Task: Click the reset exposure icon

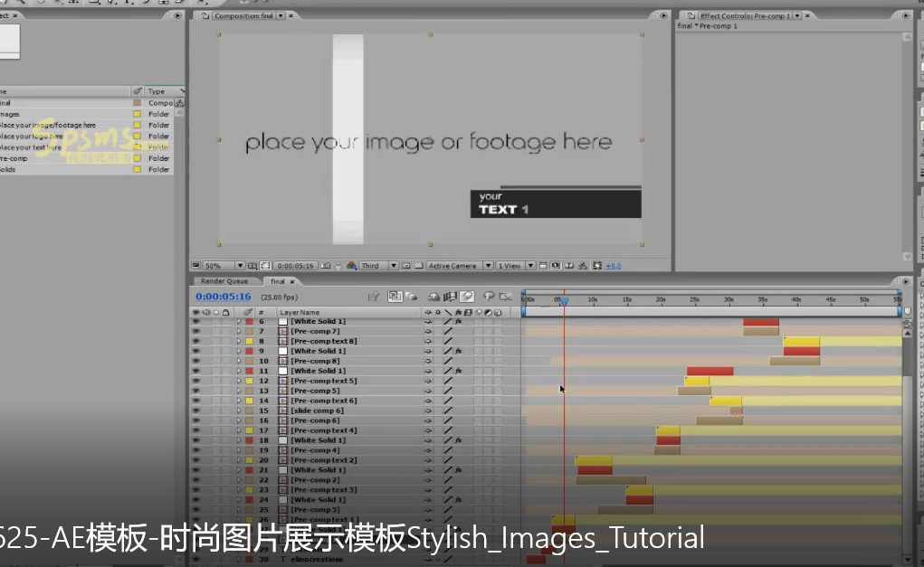Action: point(597,266)
